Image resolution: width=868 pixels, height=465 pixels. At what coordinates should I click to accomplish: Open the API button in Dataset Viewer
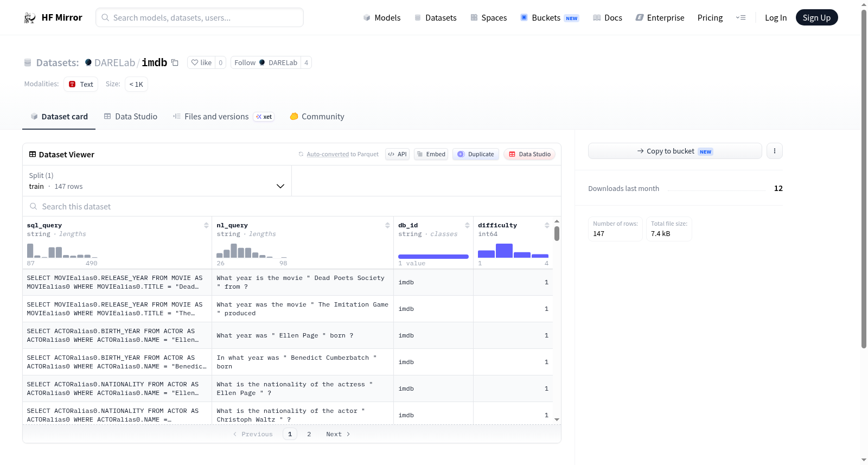click(x=397, y=154)
